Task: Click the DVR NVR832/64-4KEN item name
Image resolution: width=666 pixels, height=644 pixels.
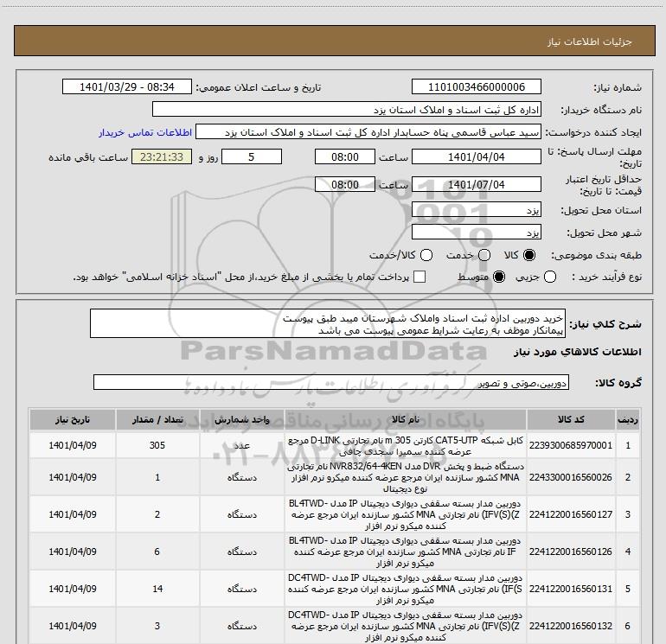Action: 405,477
